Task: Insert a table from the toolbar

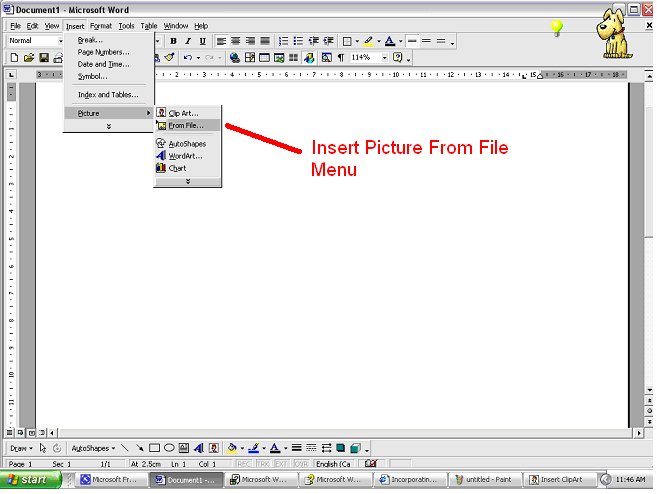Action: tap(264, 57)
